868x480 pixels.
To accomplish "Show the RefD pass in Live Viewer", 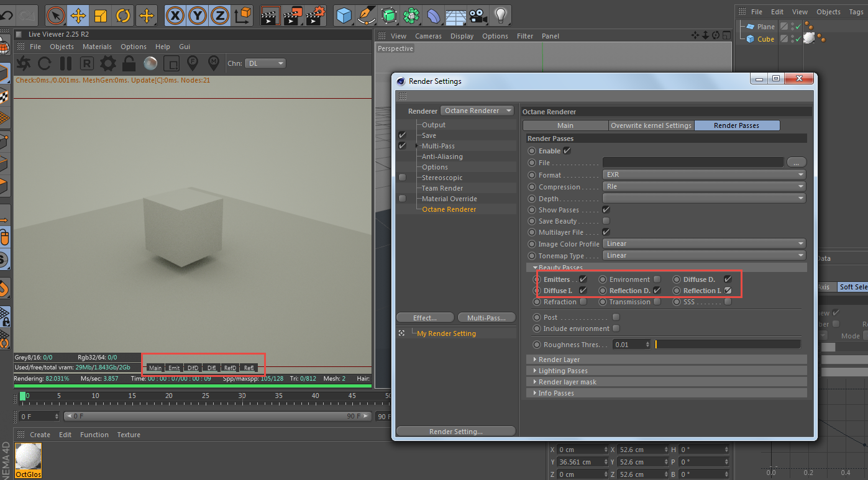I will 230,368.
